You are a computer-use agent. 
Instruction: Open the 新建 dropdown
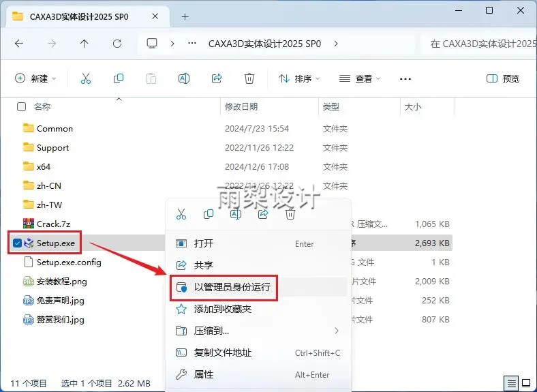[x=35, y=78]
